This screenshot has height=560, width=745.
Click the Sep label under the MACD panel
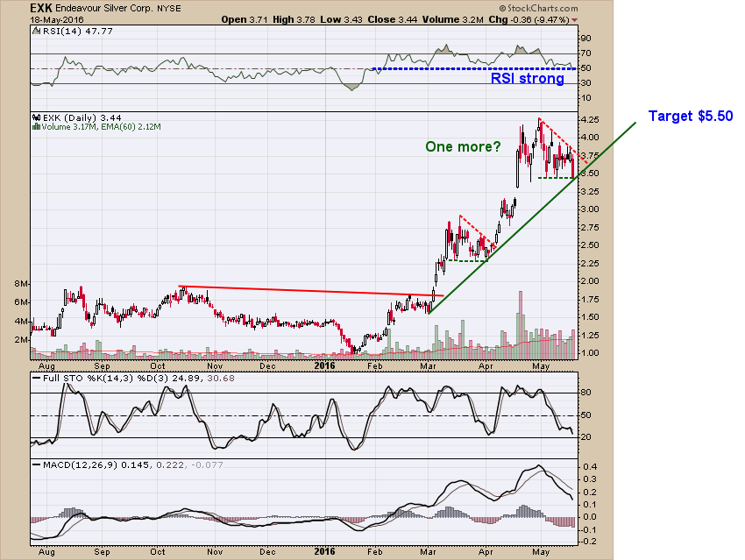point(102,552)
